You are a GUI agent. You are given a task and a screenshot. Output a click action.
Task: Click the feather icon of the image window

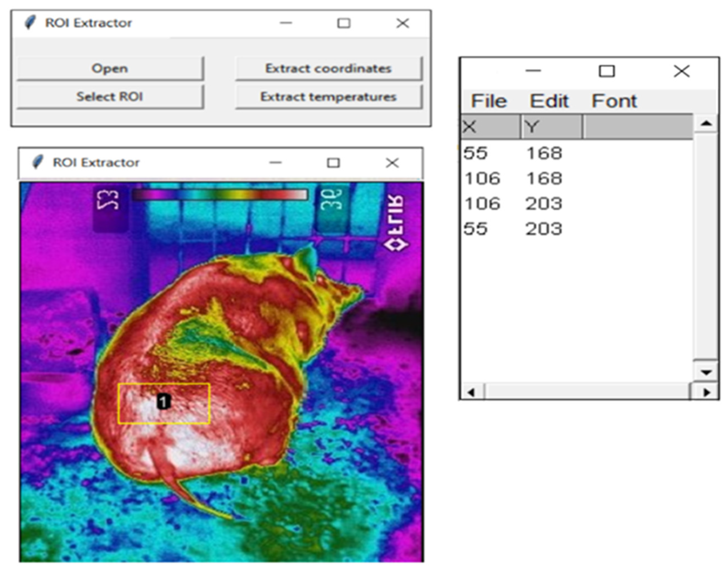[x=37, y=162]
